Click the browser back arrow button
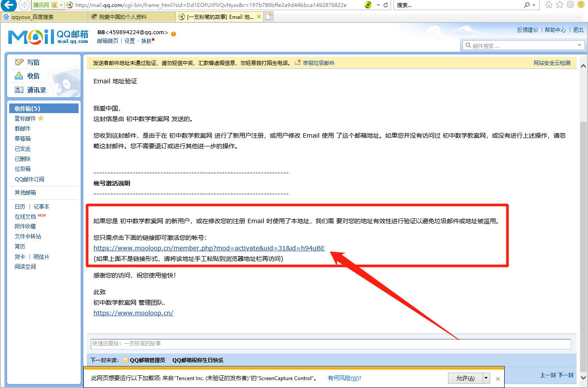 point(10,5)
